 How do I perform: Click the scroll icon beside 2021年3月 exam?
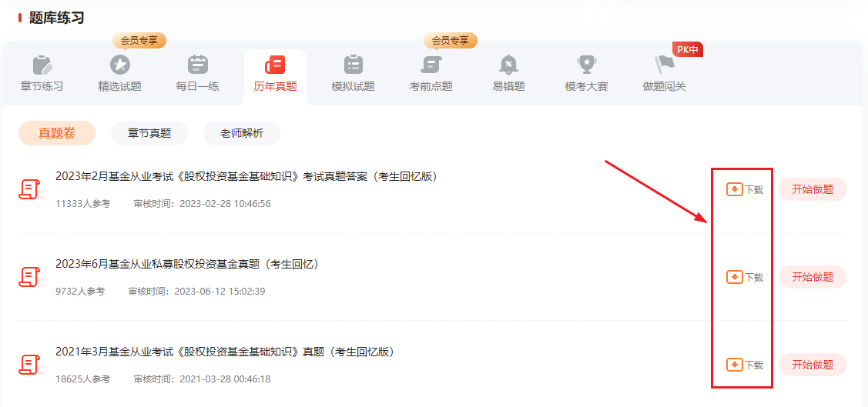click(x=31, y=365)
